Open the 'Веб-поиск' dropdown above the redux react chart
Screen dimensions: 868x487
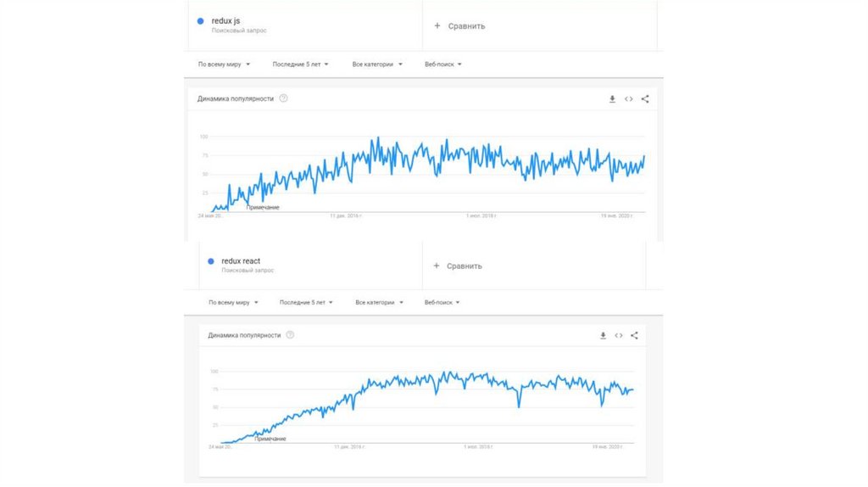(442, 302)
